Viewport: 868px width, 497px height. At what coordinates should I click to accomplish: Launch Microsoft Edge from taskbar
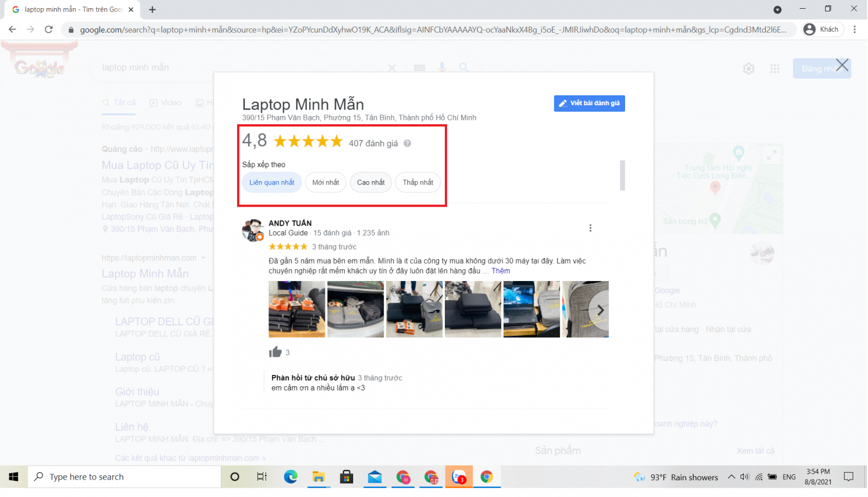(x=291, y=477)
